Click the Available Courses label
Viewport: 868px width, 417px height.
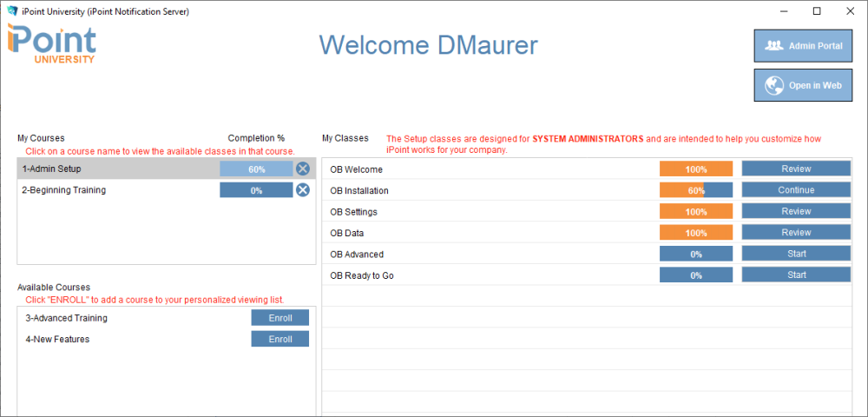point(54,288)
